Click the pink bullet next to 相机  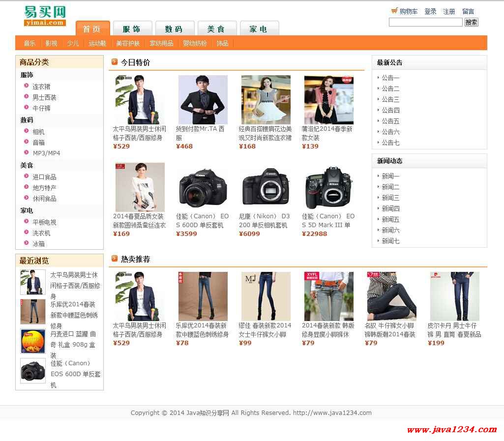(x=27, y=131)
